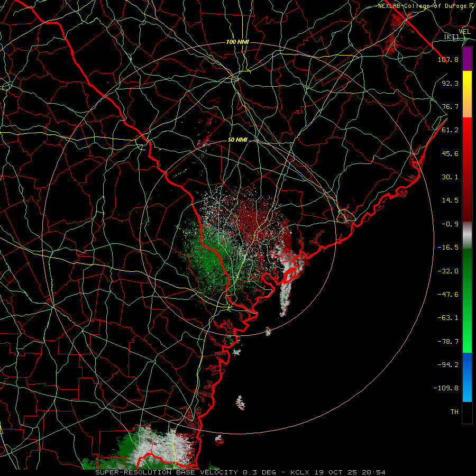Click the [KT] units label
476x476 pixels.
tap(452, 37)
